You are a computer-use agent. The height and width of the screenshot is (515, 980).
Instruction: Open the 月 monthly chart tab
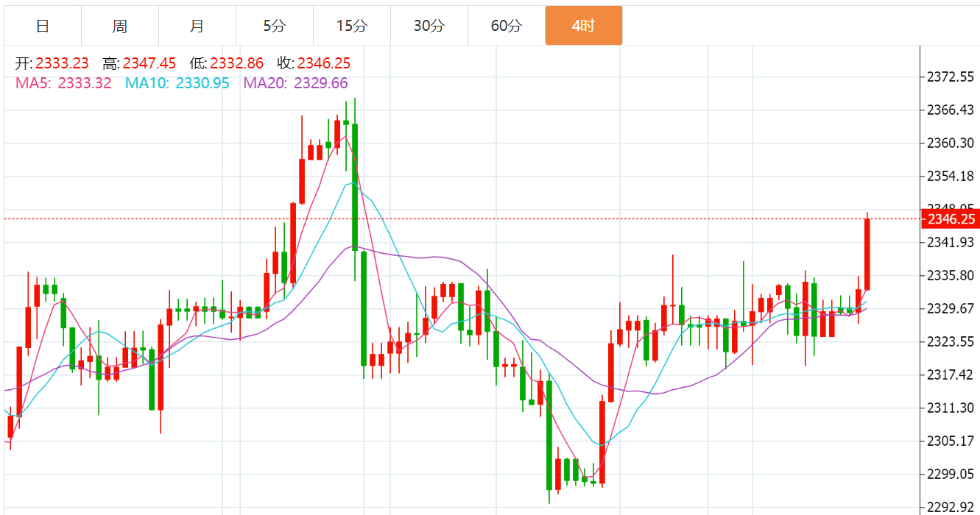197,26
